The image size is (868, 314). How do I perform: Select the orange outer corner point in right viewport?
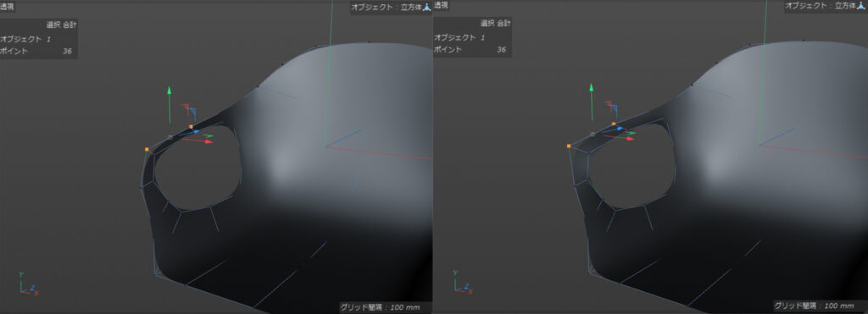point(569,146)
